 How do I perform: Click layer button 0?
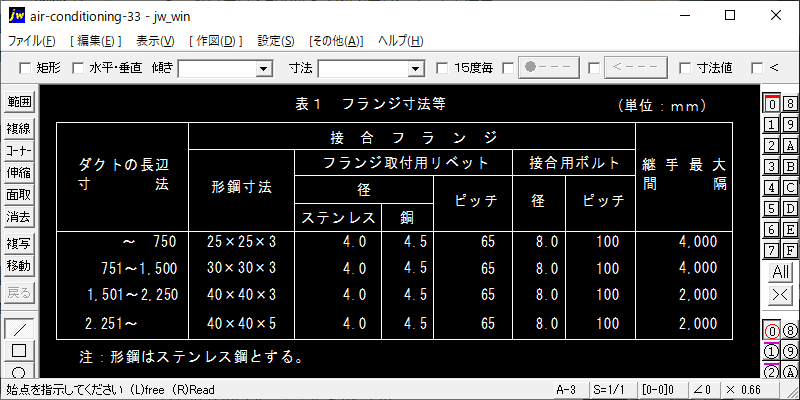point(772,104)
